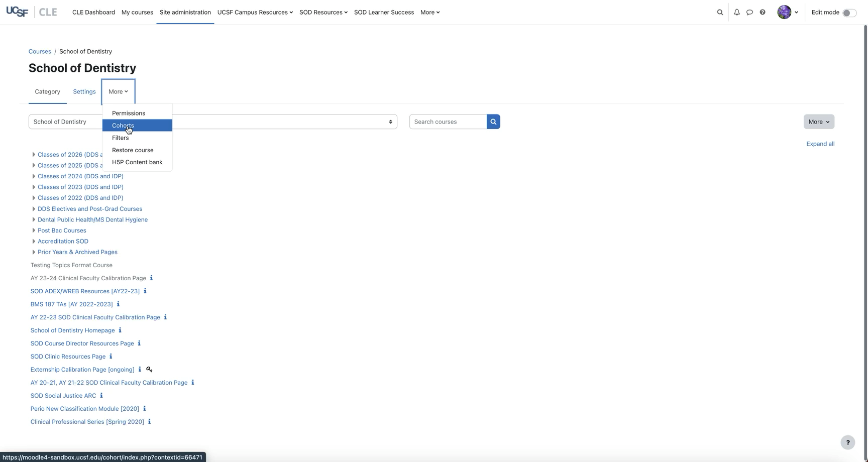868x462 pixels.
Task: Open the user avatar menu
Action: point(787,12)
